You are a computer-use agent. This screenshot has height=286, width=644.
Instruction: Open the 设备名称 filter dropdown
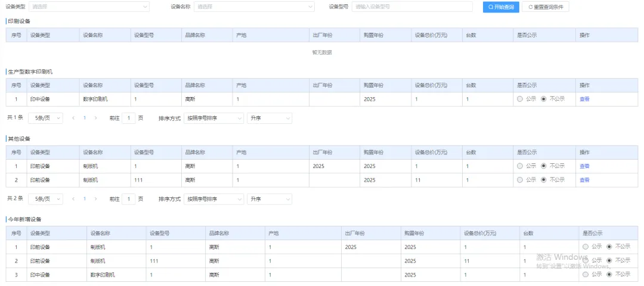254,7
